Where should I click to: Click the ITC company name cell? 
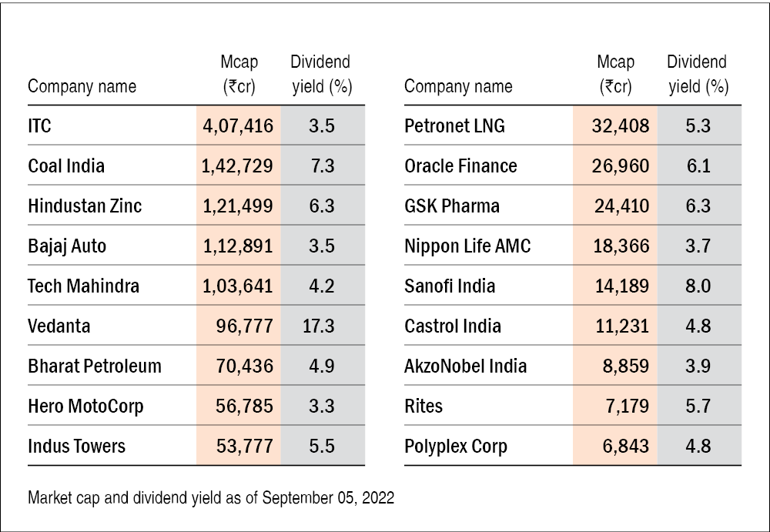[40, 125]
